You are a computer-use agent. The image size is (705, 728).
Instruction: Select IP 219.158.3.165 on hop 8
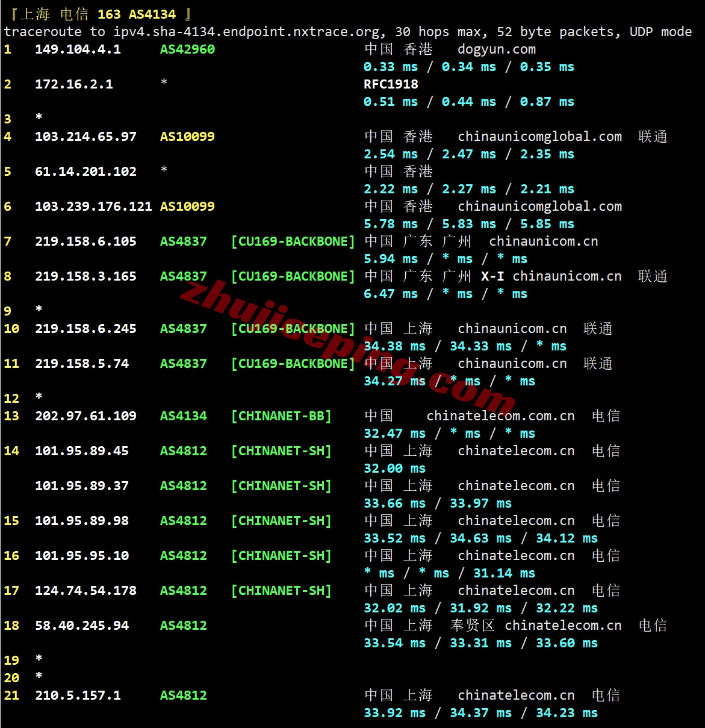pos(86,276)
